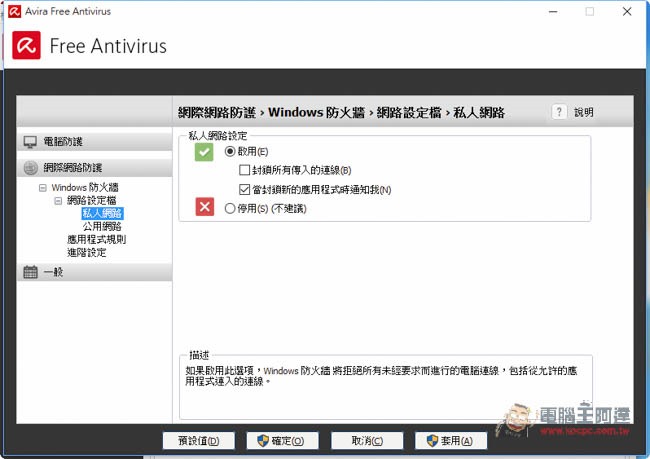Open the 電腦防護 section
Screen dimensions: 650x459
click(x=95, y=142)
